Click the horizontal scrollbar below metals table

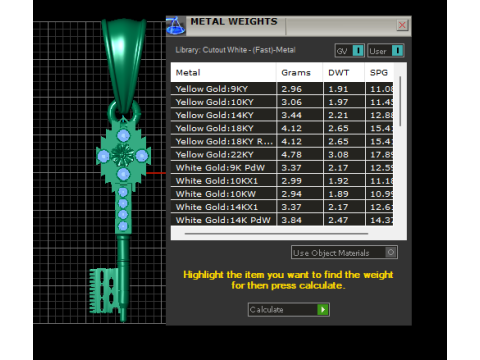click(x=276, y=234)
